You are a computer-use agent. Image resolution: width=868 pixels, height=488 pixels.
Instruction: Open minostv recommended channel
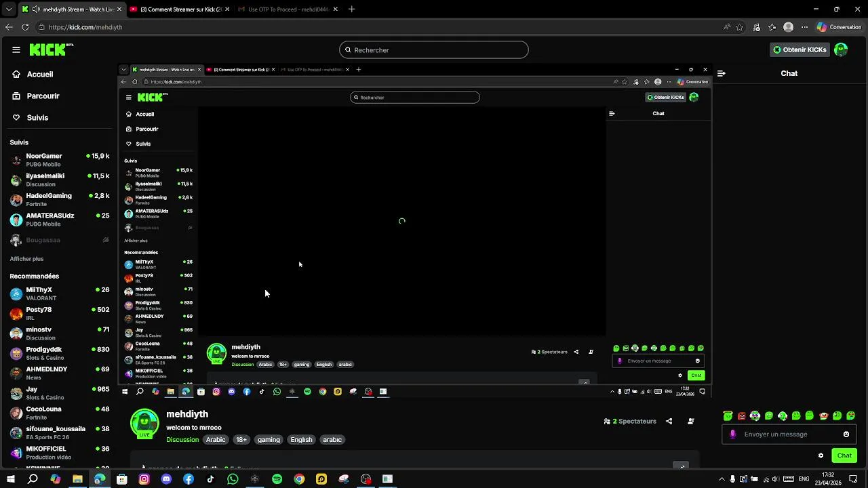(x=60, y=333)
